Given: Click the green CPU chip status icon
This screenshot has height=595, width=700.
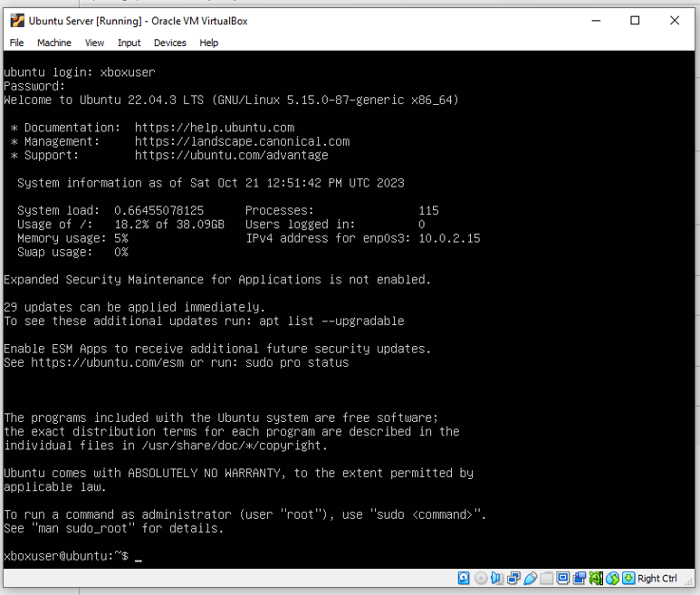Looking at the screenshot, I should coord(596,578).
